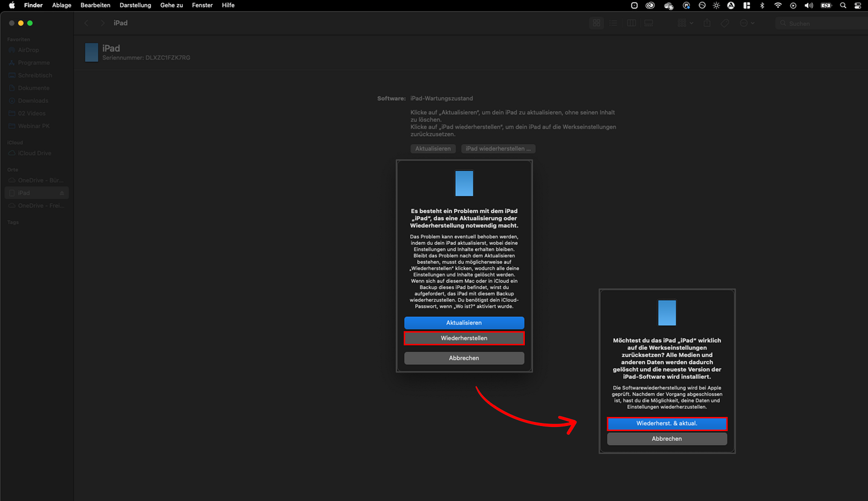Open the volume control in menu bar

pos(809,6)
